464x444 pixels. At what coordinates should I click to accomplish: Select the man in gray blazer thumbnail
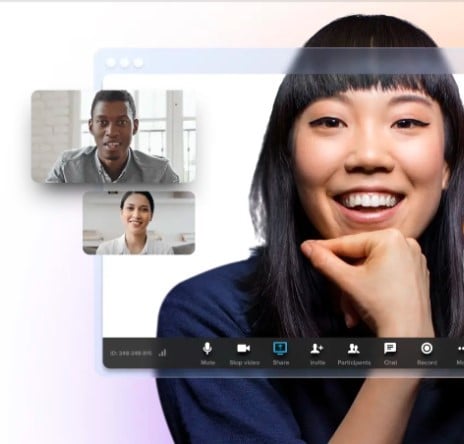114,137
